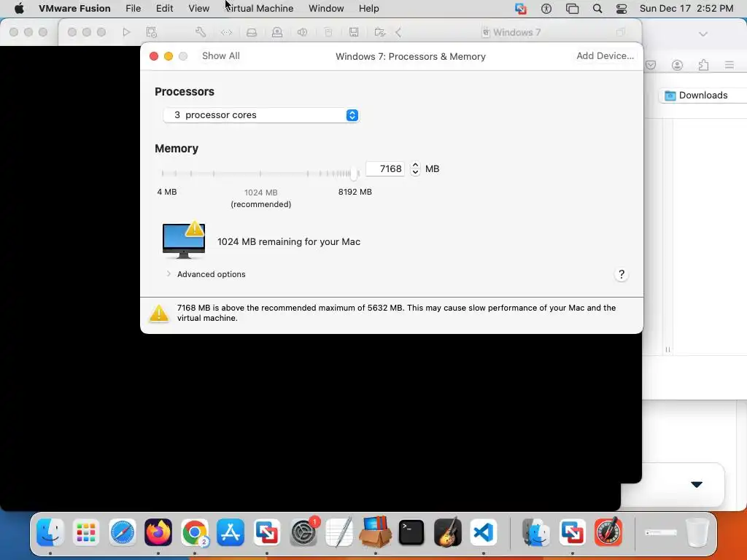This screenshot has height=560, width=747.
Task: Open the Firefox account icon
Action: tap(677, 65)
